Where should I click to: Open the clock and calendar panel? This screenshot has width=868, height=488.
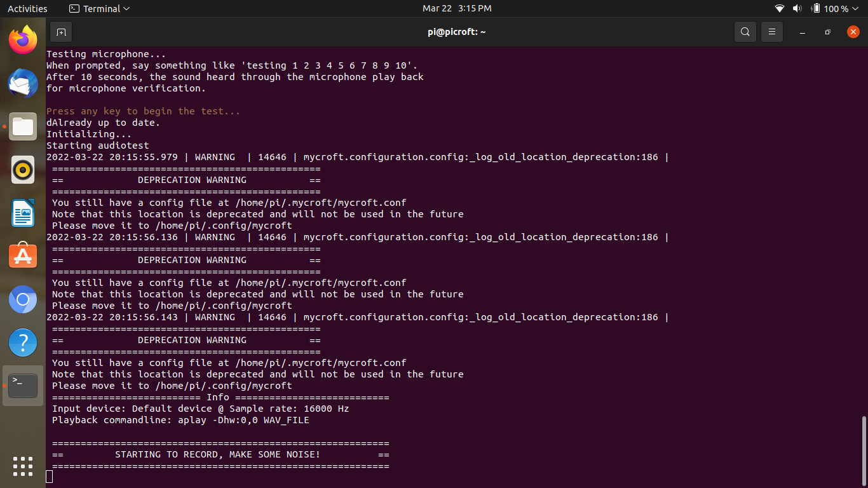coord(457,8)
